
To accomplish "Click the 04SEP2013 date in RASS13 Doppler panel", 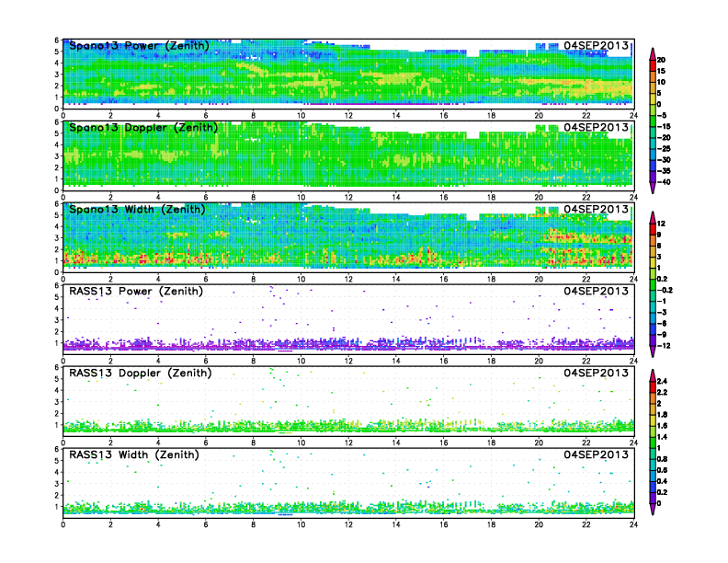I will coord(597,373).
